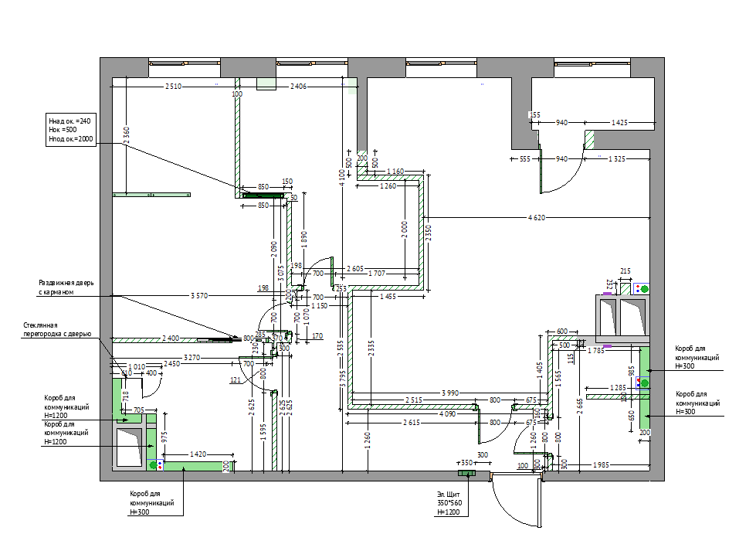
Task: Click the ventilation shaft block in bottom-left corner
Action: coord(129,447)
